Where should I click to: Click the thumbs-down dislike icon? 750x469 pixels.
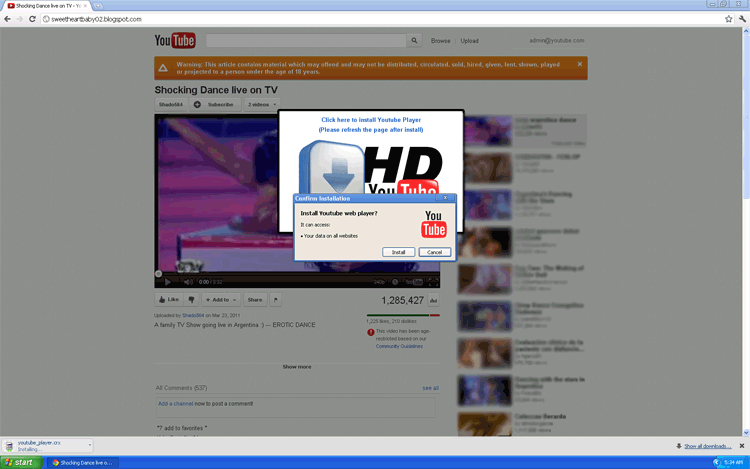click(190, 299)
